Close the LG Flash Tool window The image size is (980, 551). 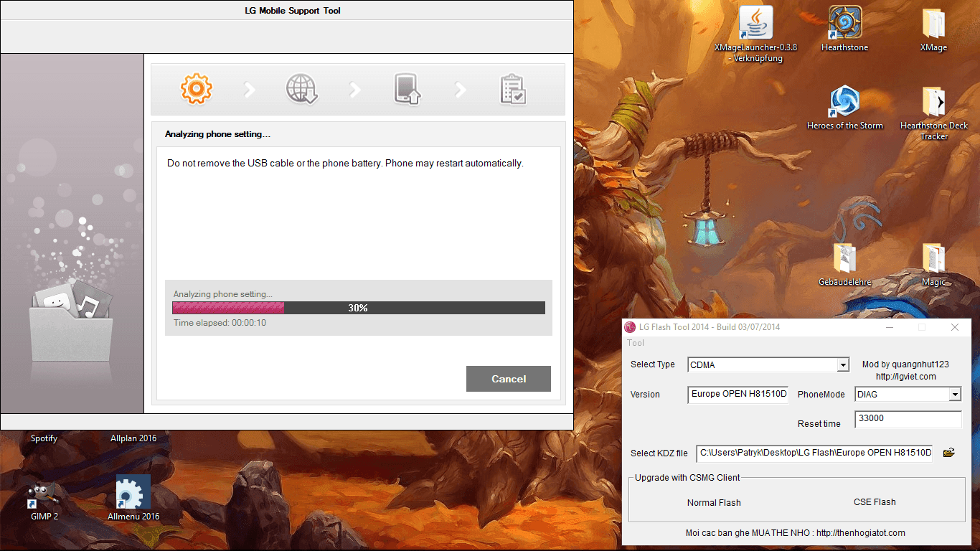click(955, 327)
